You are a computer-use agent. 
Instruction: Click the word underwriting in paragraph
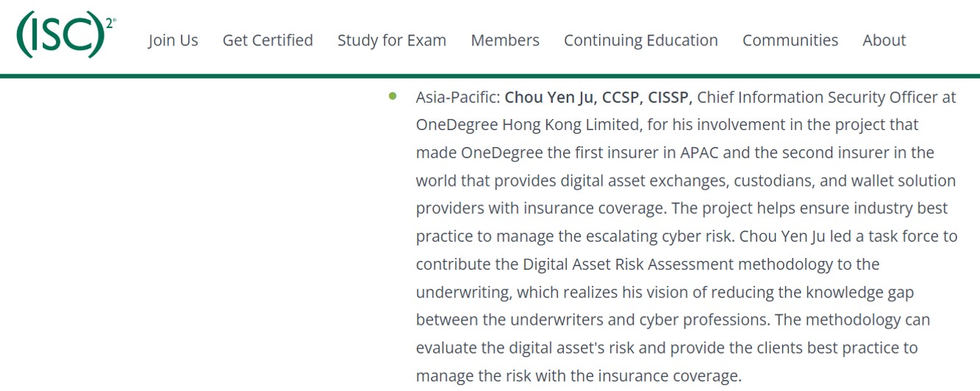[463, 293]
